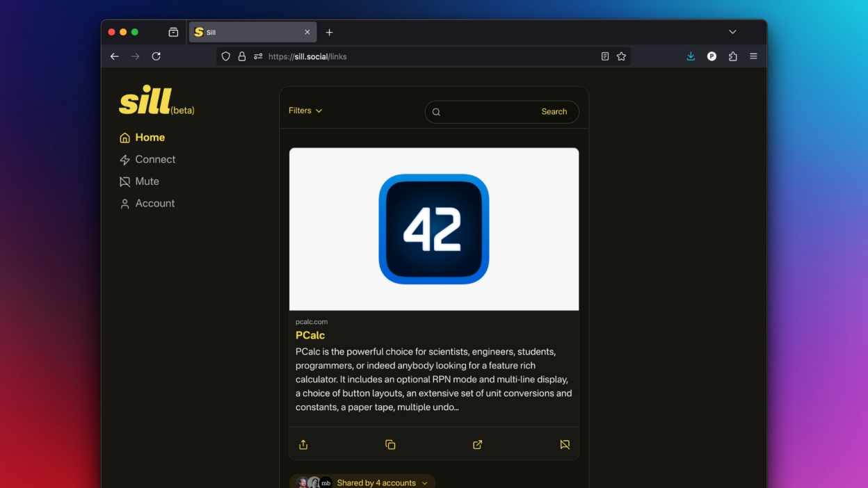
Task: Bookmark page with the star icon
Action: [x=622, y=56]
